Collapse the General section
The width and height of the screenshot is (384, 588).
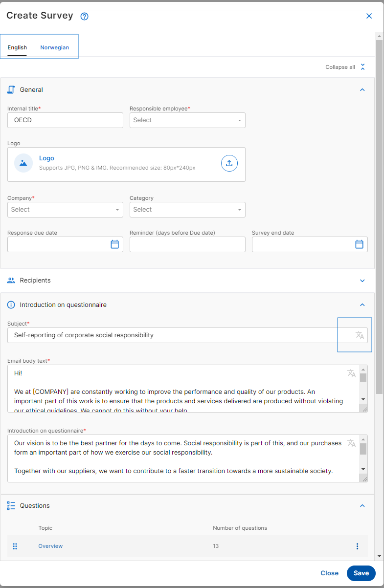tap(362, 90)
